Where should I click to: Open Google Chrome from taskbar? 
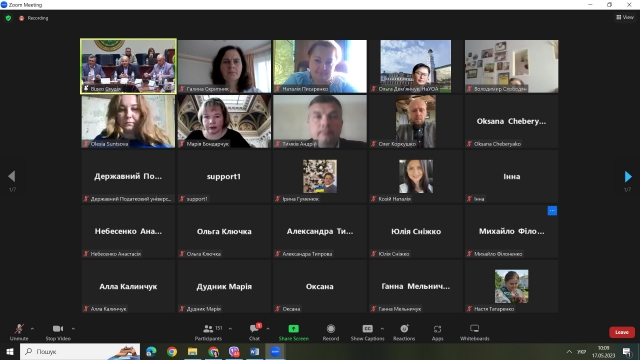pyautogui.click(x=172, y=351)
